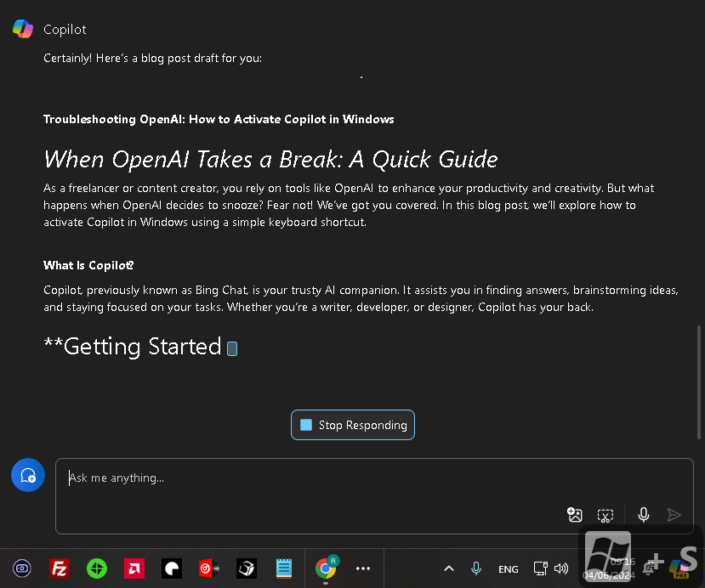Click the 'What Is Copilot?' subheading
Screen dimensions: 705x588
point(88,265)
